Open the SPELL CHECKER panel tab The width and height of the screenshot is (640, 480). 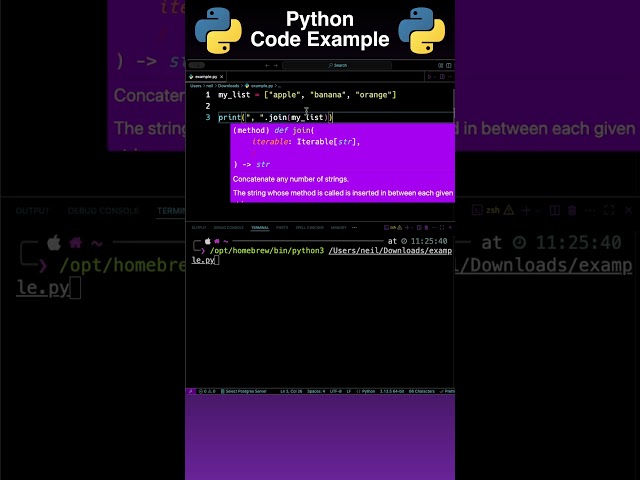click(x=310, y=227)
